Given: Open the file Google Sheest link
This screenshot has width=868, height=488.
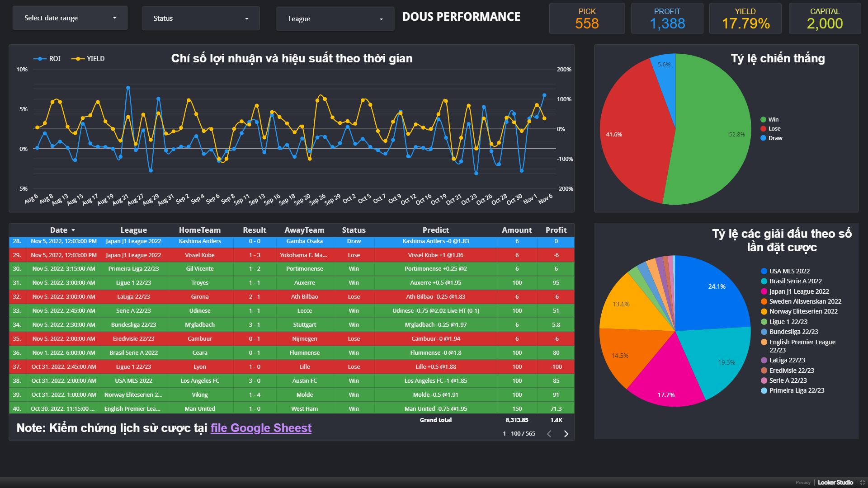Looking at the screenshot, I should pos(261,428).
